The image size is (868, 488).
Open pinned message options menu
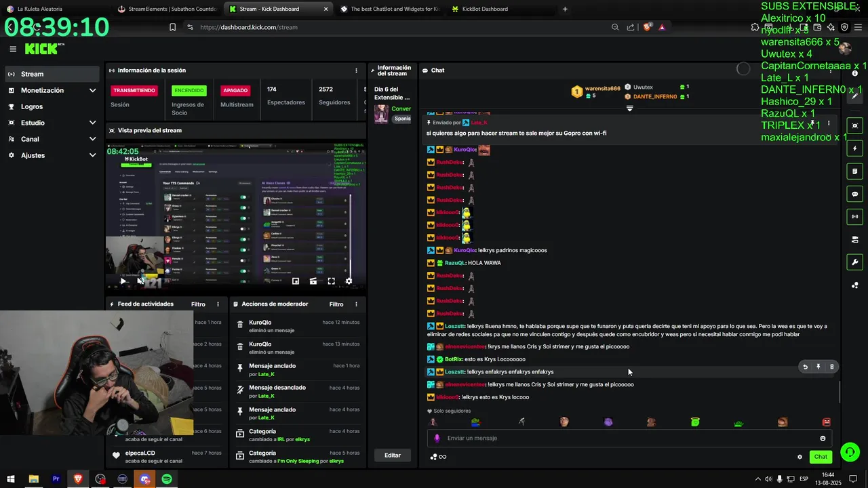click(x=828, y=123)
